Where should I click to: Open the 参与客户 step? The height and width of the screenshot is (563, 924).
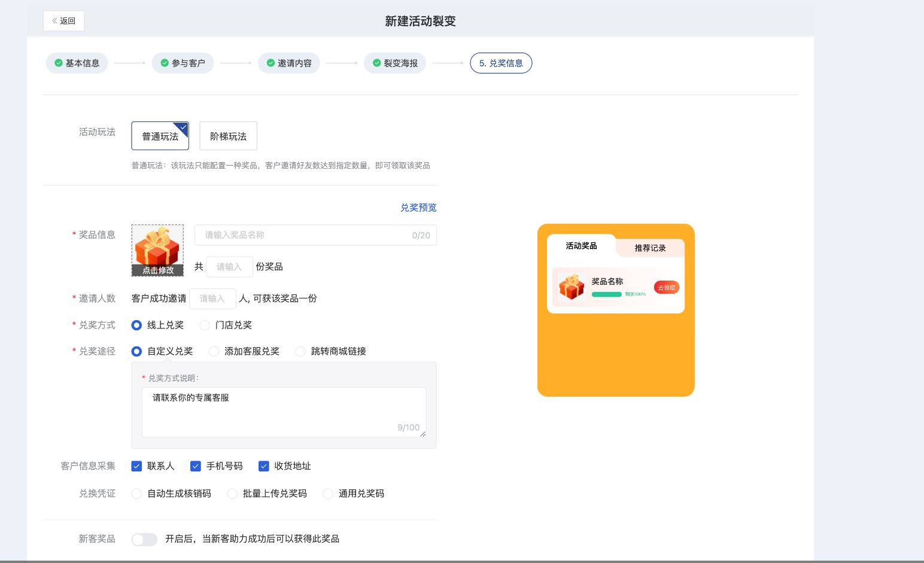(x=183, y=63)
